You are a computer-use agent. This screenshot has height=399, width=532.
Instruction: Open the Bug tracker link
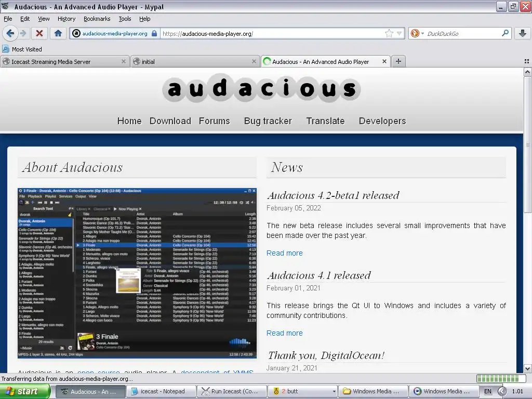point(268,121)
